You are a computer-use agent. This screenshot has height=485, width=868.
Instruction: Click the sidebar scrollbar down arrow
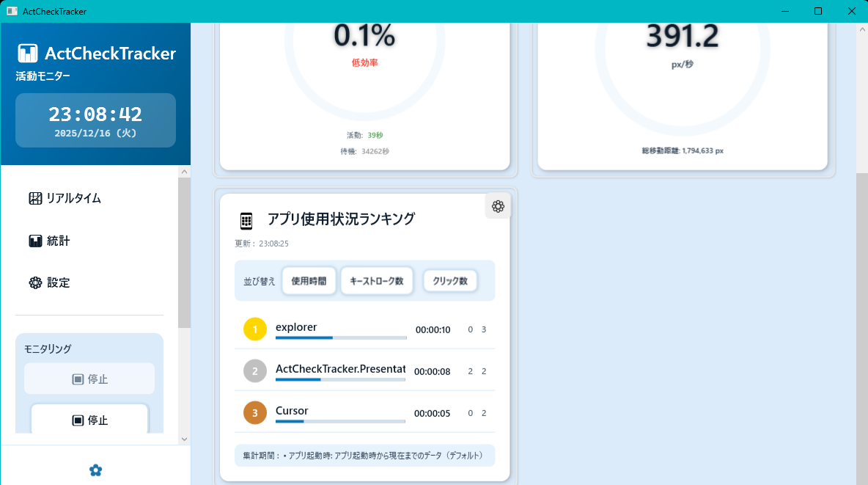(184, 439)
